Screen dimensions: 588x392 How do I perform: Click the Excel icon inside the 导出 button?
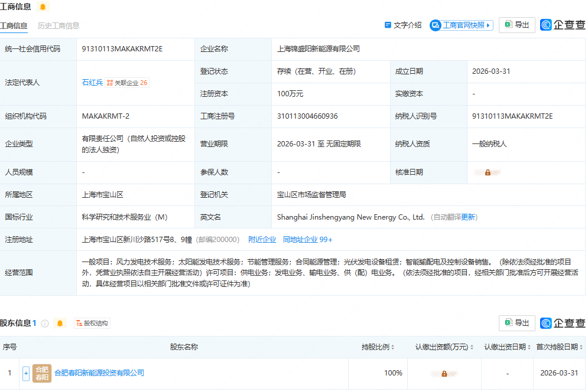(x=509, y=25)
